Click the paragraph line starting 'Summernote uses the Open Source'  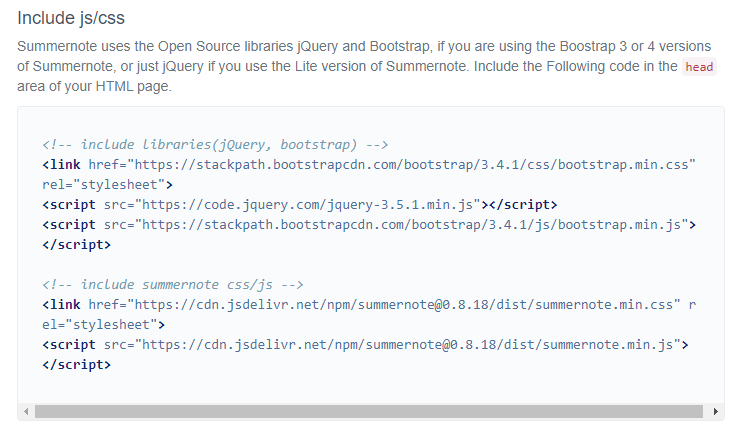click(x=364, y=47)
